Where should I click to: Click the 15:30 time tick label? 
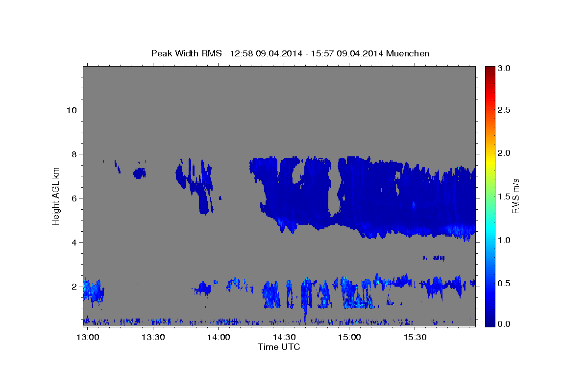coord(415,337)
